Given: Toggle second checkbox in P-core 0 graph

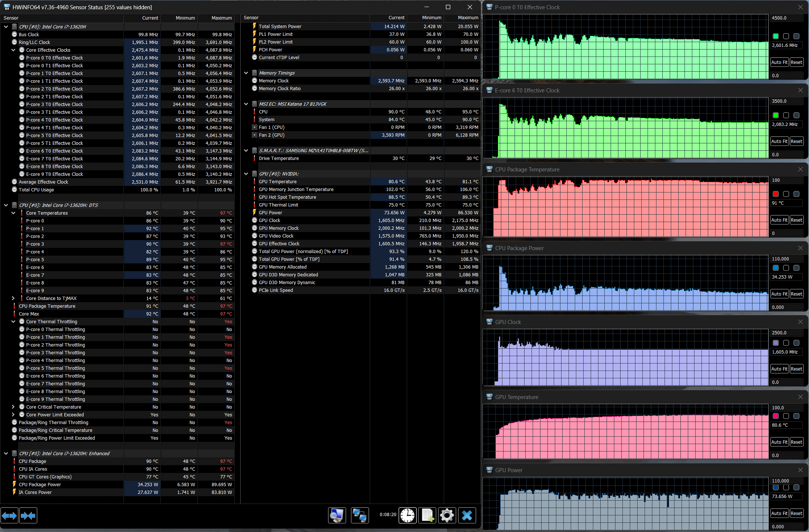Looking at the screenshot, I should 786,36.
